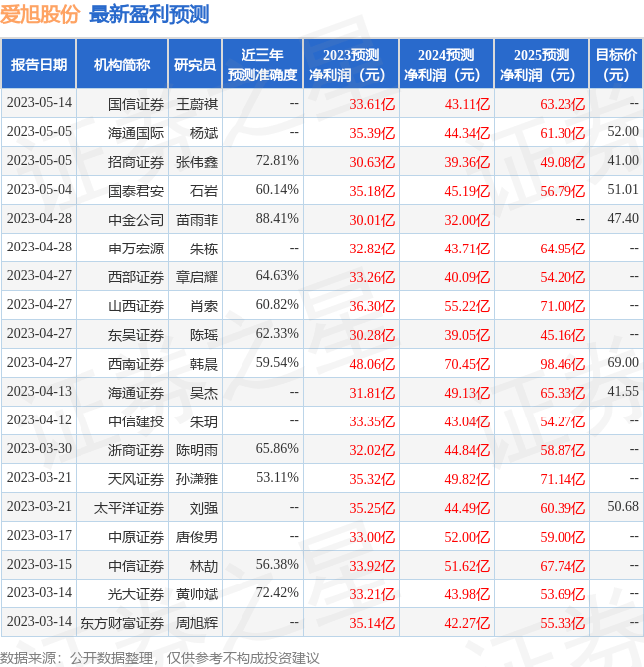Click 98.46亿 in 西南证券 row
The image size is (644, 667).
click(x=563, y=364)
